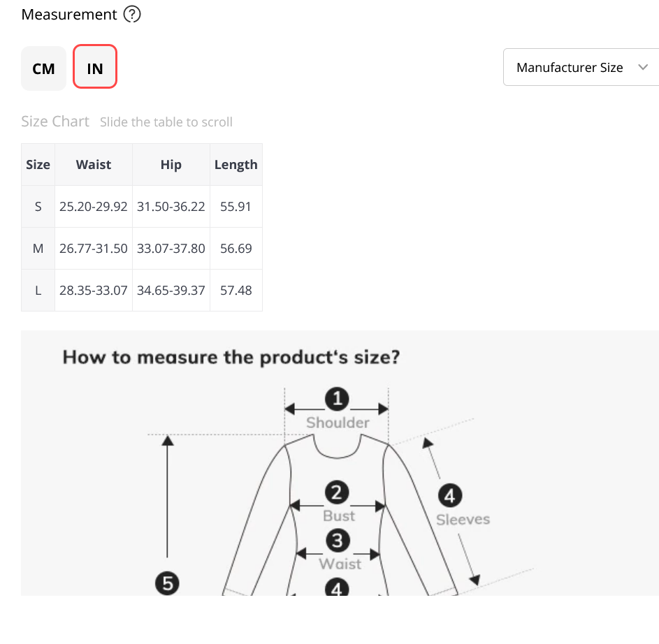Click the number 2 Bust marker

(337, 492)
